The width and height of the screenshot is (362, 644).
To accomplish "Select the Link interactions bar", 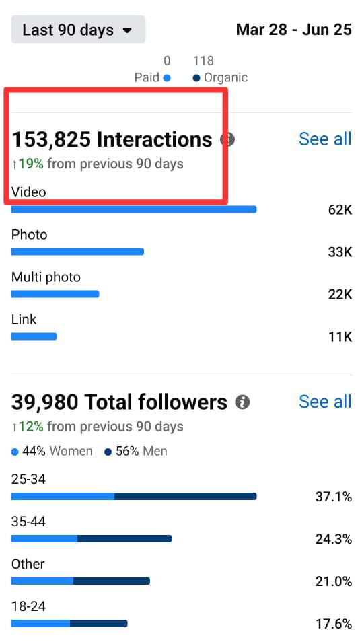I will point(34,336).
